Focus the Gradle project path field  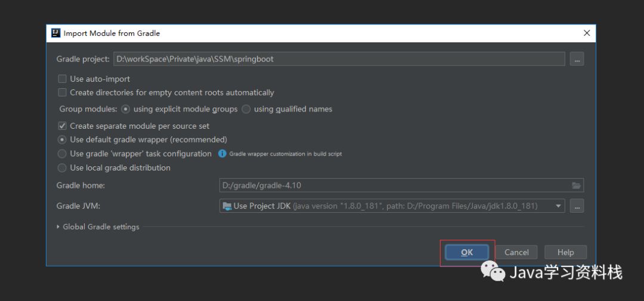point(339,59)
